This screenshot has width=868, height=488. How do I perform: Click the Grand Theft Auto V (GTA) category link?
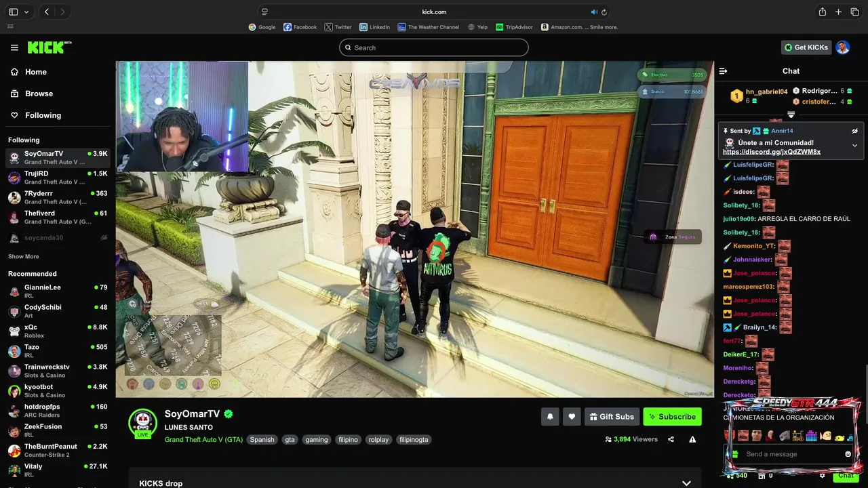click(203, 439)
